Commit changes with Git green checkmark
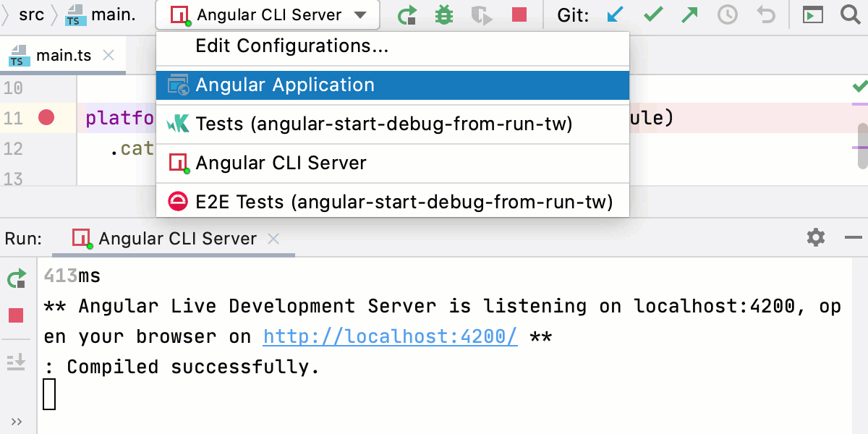 pos(653,14)
